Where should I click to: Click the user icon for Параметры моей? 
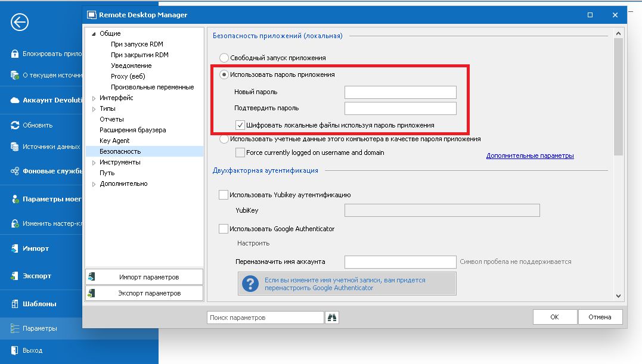(15, 199)
